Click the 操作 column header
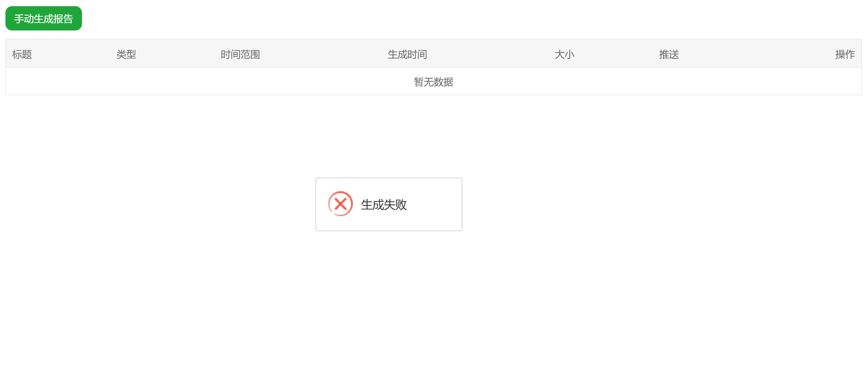This screenshot has height=388, width=868. [845, 54]
